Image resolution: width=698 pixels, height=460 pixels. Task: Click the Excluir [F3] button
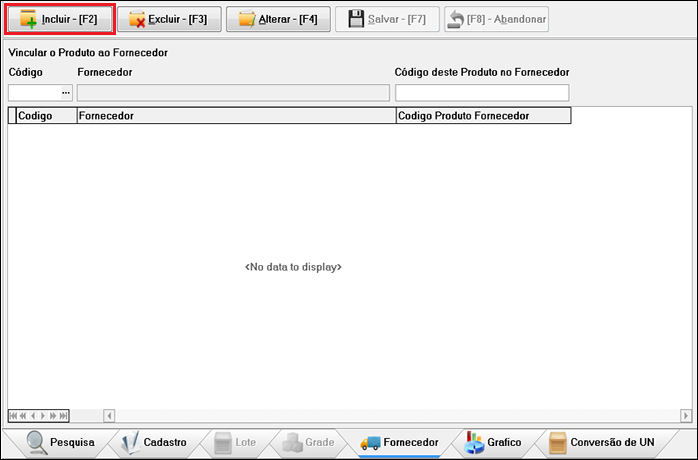click(x=169, y=19)
